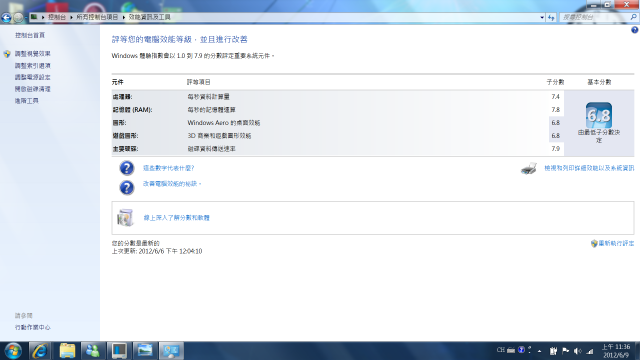Open 調整視覺效果 sidebar link
The height and width of the screenshot is (360, 640).
(33, 54)
